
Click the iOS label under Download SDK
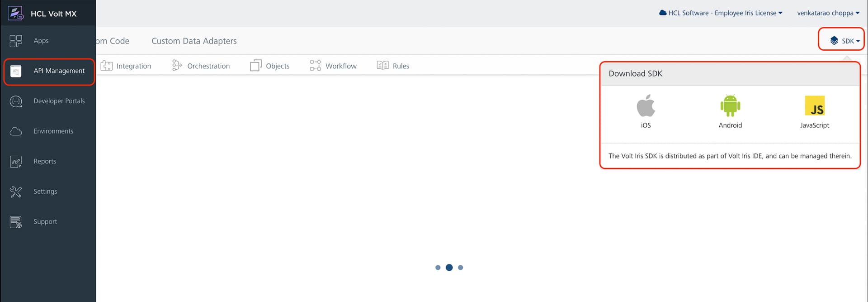coord(646,125)
